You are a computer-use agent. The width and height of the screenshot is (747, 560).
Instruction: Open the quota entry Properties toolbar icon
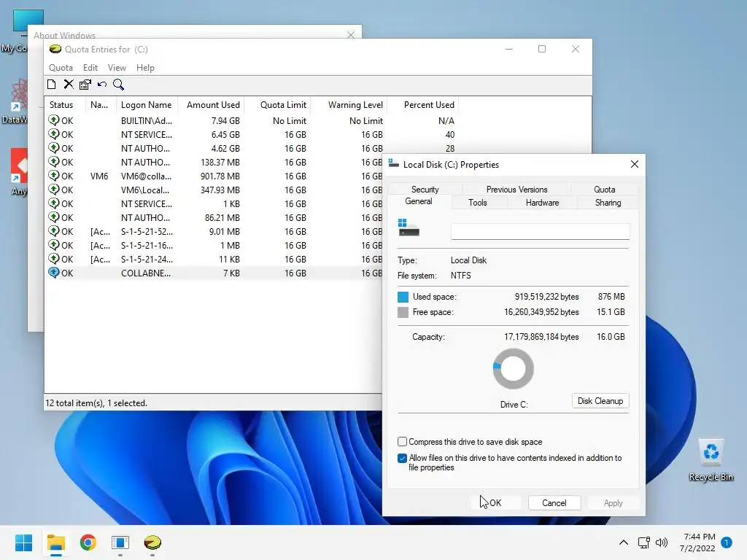point(85,85)
